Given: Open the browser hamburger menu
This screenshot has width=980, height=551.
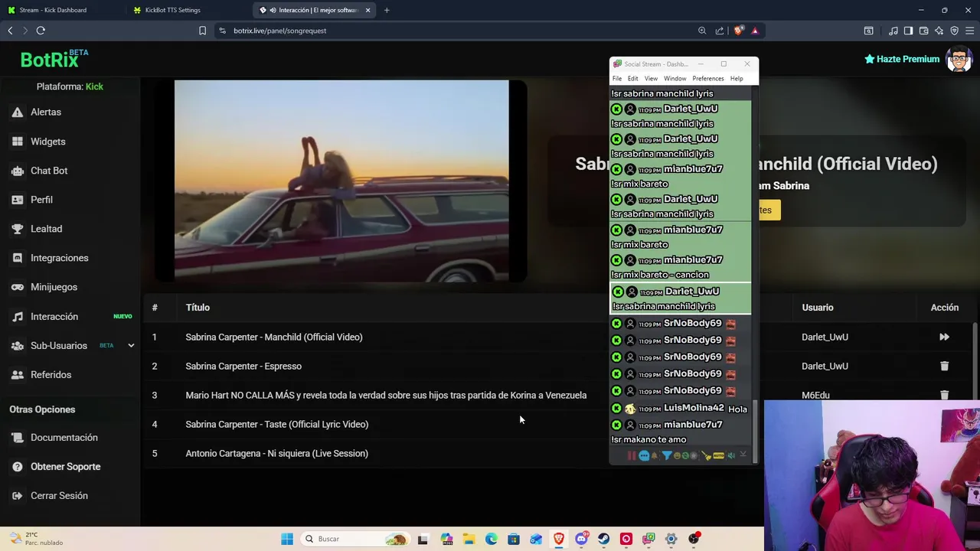Looking at the screenshot, I should click(970, 31).
